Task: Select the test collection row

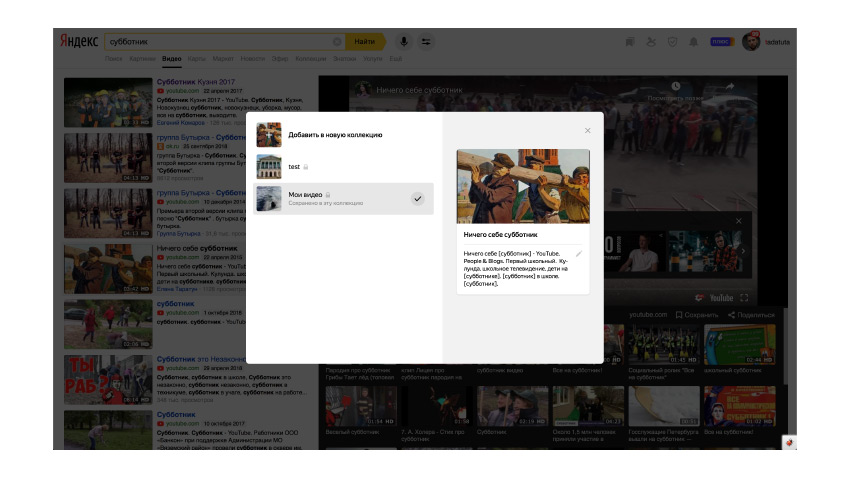Action: pos(343,166)
